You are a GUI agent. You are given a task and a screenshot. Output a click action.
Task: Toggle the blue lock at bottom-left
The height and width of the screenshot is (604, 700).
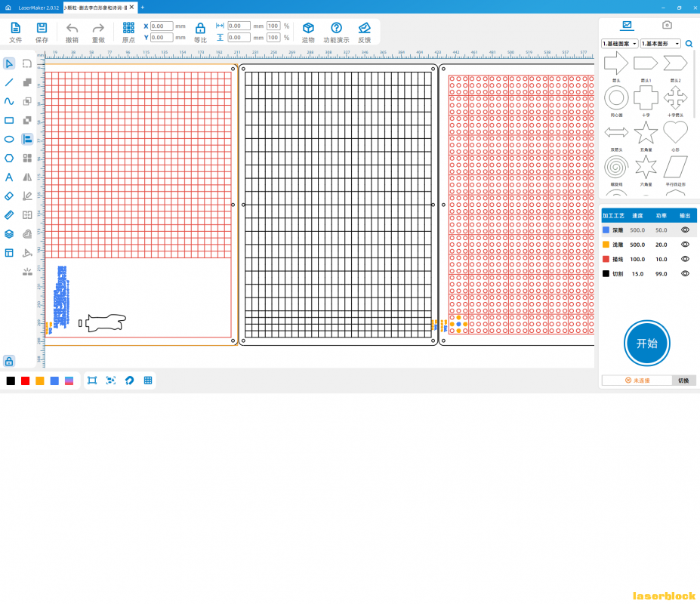tap(9, 361)
